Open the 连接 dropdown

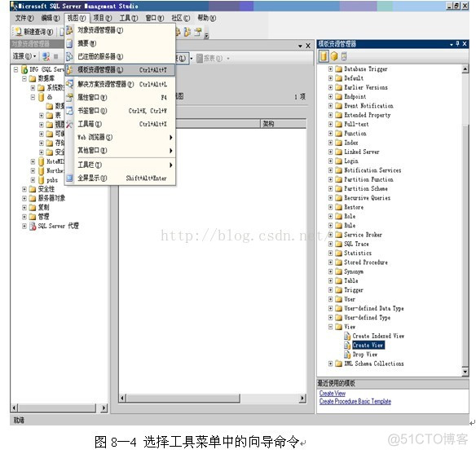[x=24, y=56]
